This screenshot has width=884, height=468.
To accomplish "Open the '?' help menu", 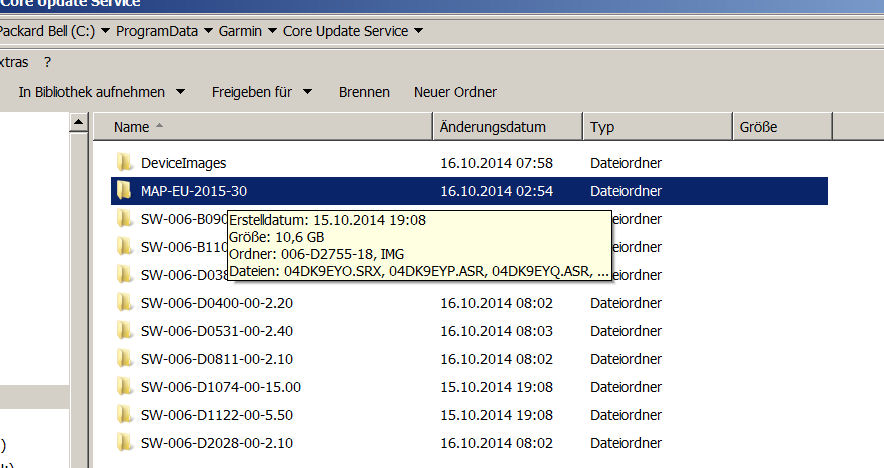I will point(47,62).
